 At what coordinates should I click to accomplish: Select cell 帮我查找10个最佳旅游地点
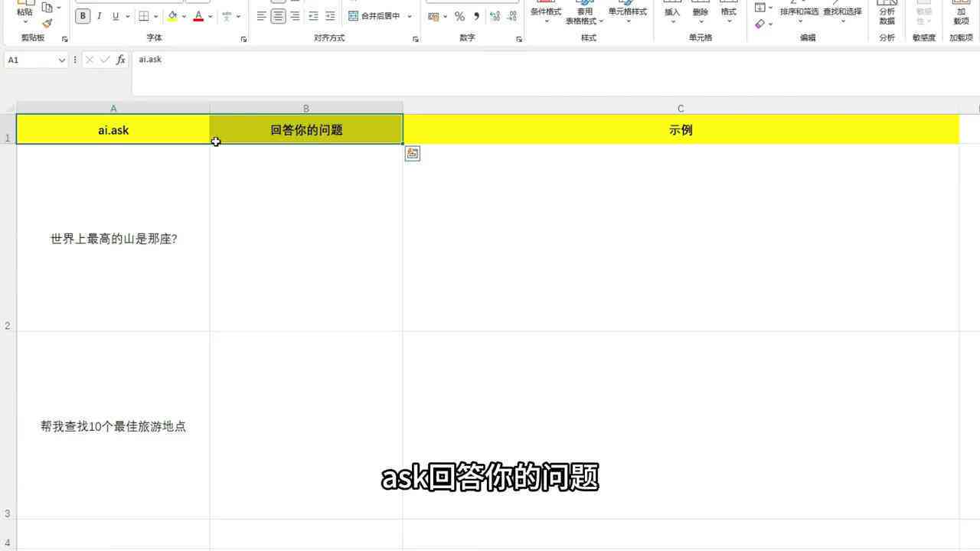(x=113, y=426)
